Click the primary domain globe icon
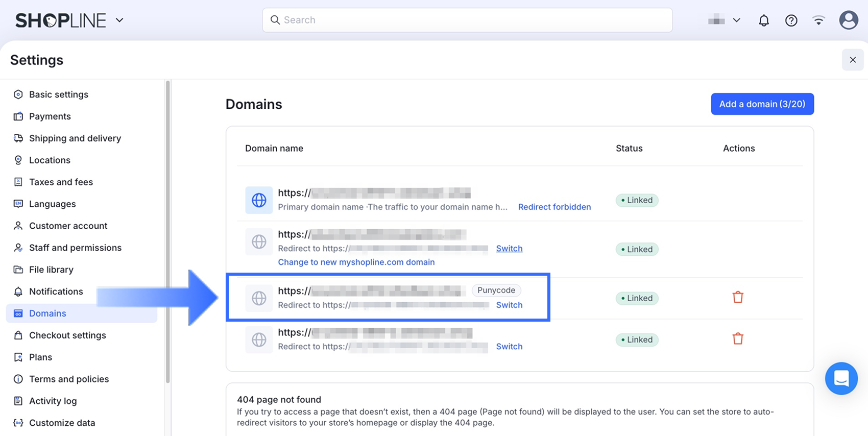 click(x=259, y=200)
